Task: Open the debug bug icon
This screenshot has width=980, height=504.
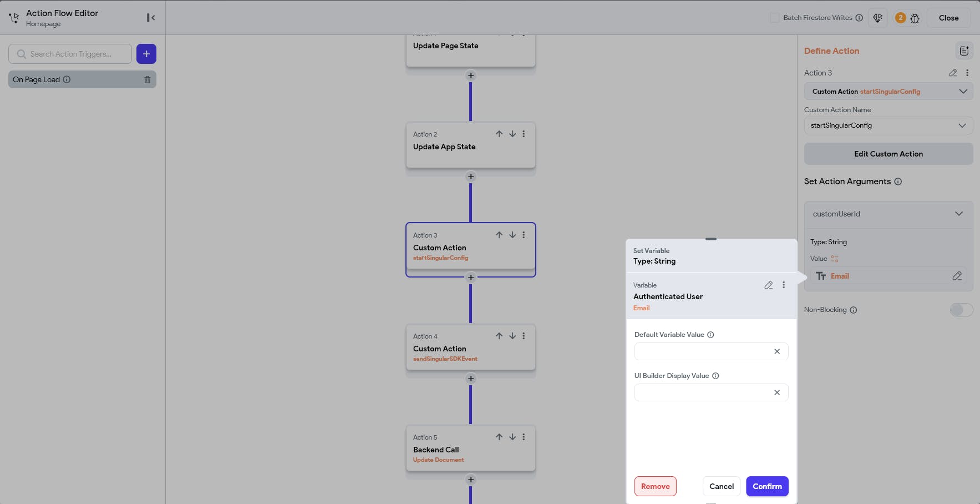Action: coord(915,18)
